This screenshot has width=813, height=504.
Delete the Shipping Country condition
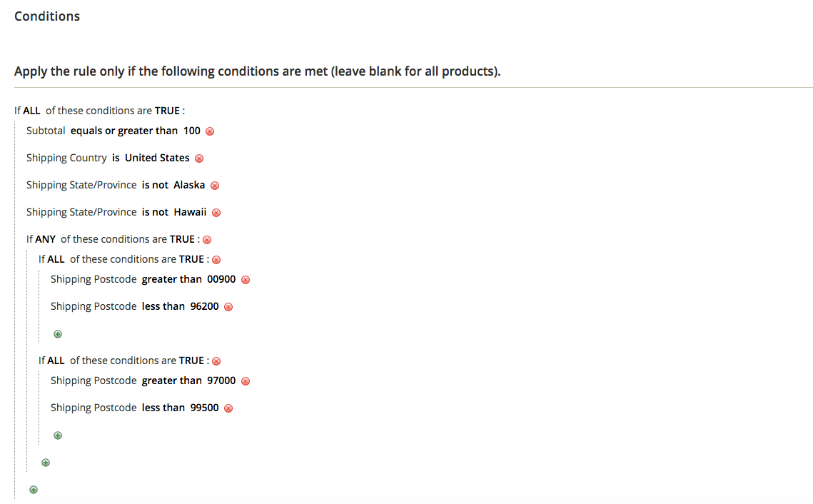199,158
